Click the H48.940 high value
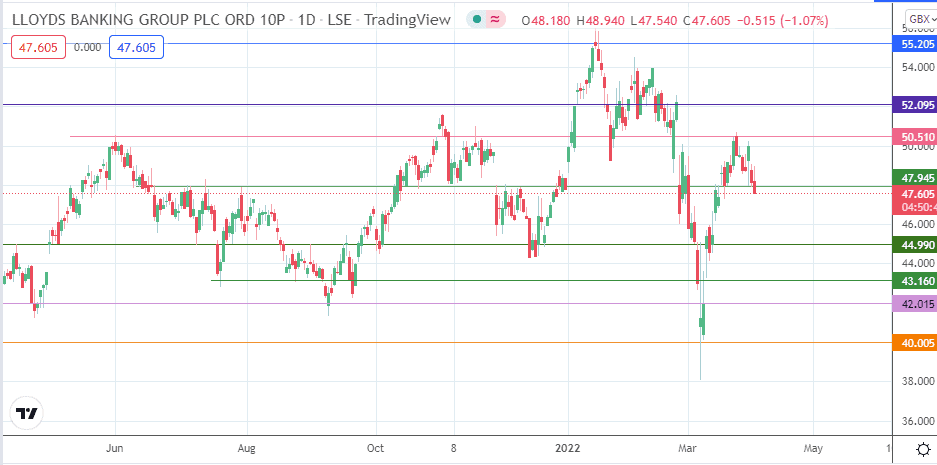Image resolution: width=937 pixels, height=465 pixels. click(x=601, y=21)
